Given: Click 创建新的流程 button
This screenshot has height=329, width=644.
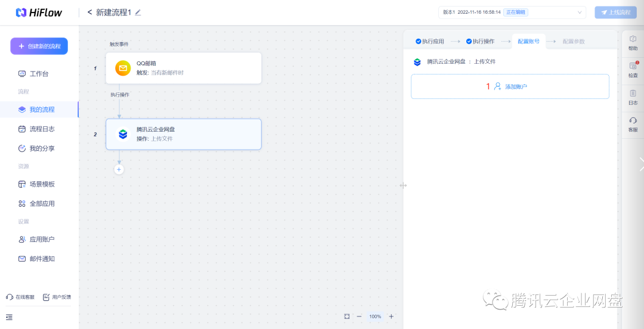Looking at the screenshot, I should pos(39,46).
